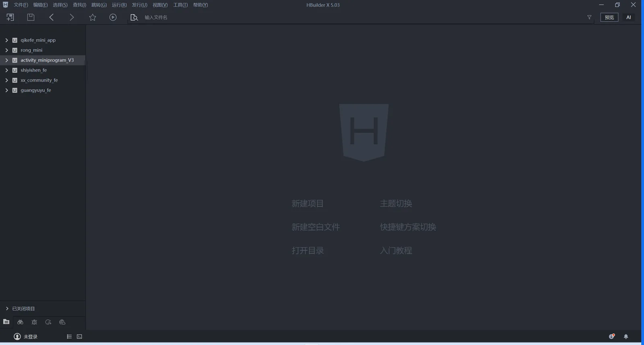Expand the xx_community_fe project

coord(6,80)
